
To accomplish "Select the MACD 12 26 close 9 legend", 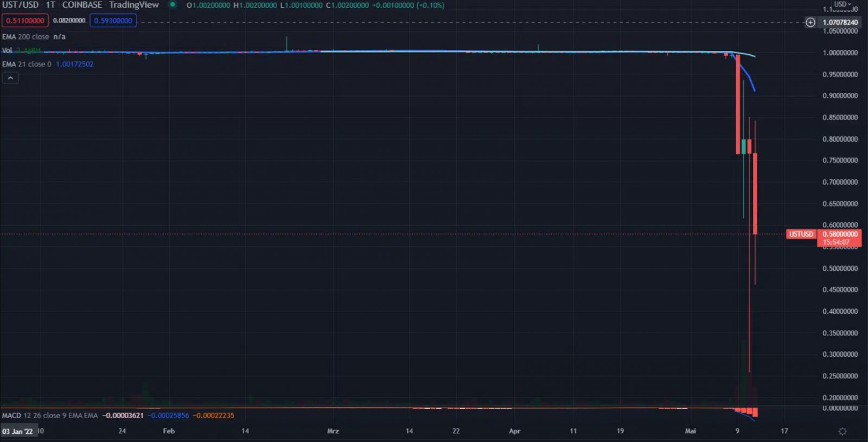I will (50, 415).
